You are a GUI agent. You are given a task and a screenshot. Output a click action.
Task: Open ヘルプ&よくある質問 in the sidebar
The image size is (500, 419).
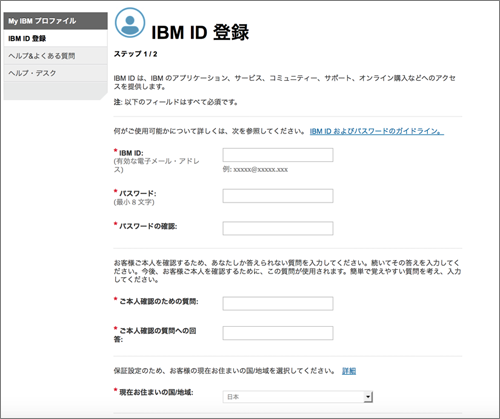(x=56, y=56)
